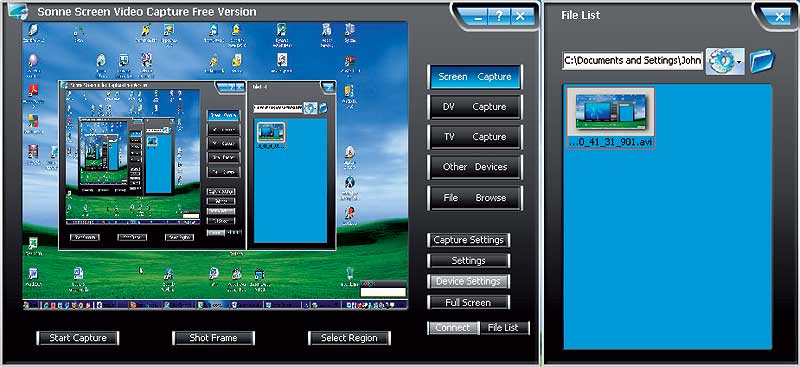Select the 0_41_31_901.avi video thumbnail
The width and height of the screenshot is (800, 367).
(x=611, y=118)
